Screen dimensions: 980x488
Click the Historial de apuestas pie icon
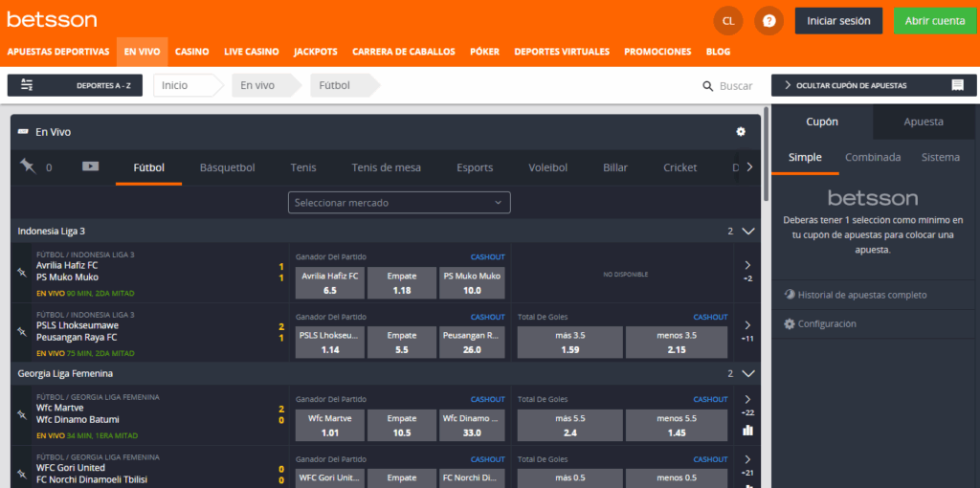pos(790,295)
